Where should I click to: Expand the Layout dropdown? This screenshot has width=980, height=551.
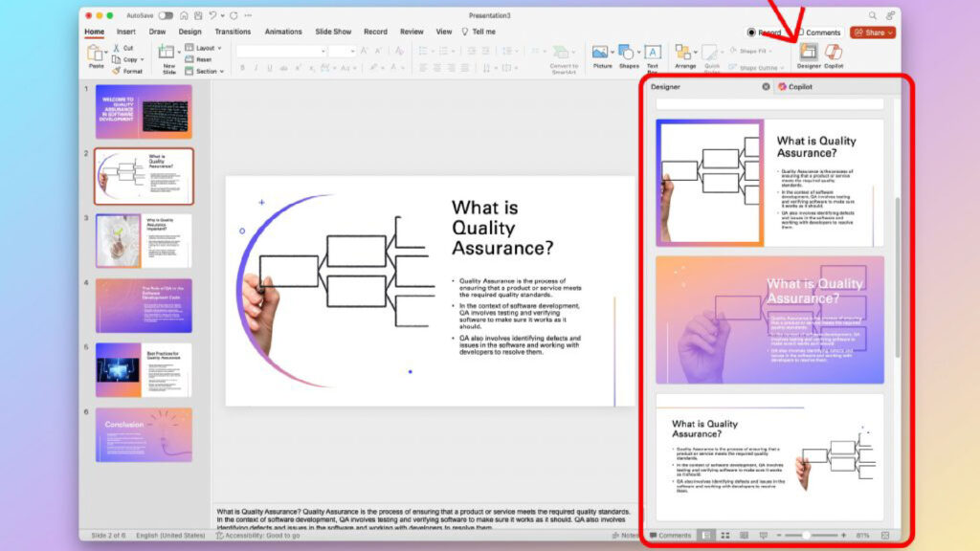click(205, 48)
